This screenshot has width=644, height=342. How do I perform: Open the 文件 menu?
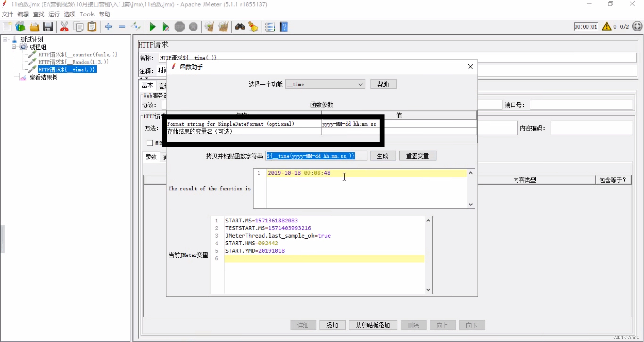click(x=8, y=14)
